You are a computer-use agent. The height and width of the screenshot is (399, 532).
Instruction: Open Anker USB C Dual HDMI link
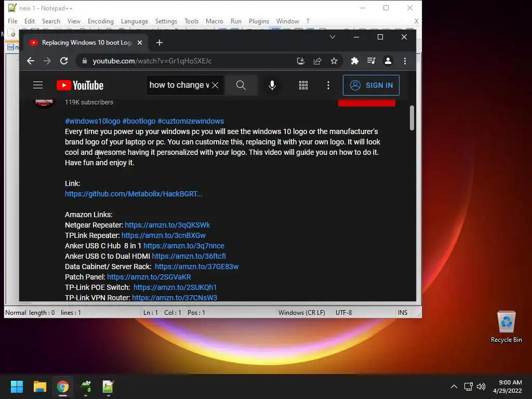pyautogui.click(x=189, y=256)
